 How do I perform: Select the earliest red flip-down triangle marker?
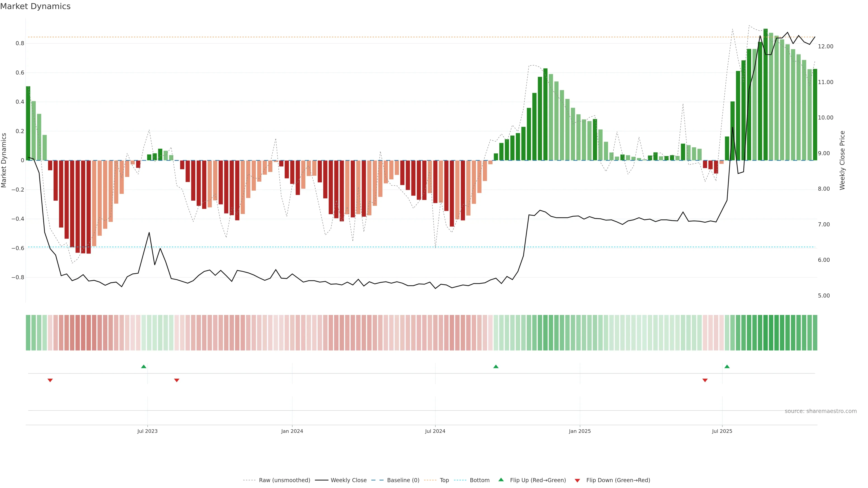point(50,380)
